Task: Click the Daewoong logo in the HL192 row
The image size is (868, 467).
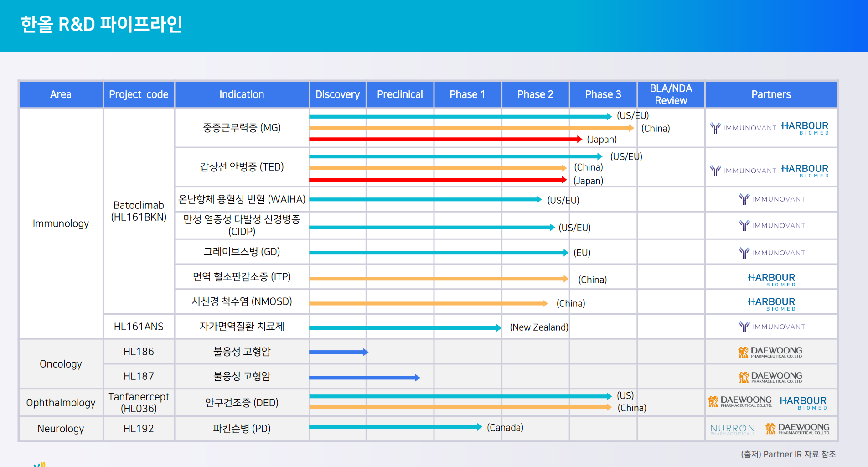Action: click(x=798, y=429)
